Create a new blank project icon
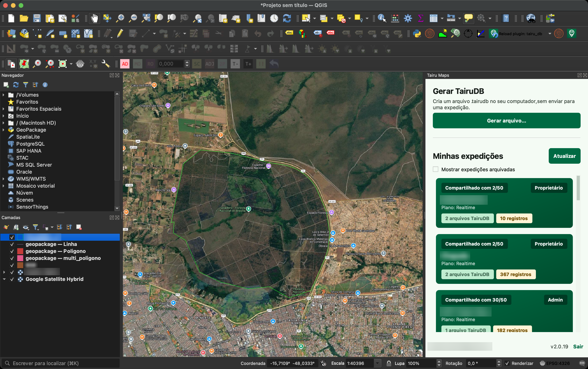588x369 pixels. tap(11, 18)
